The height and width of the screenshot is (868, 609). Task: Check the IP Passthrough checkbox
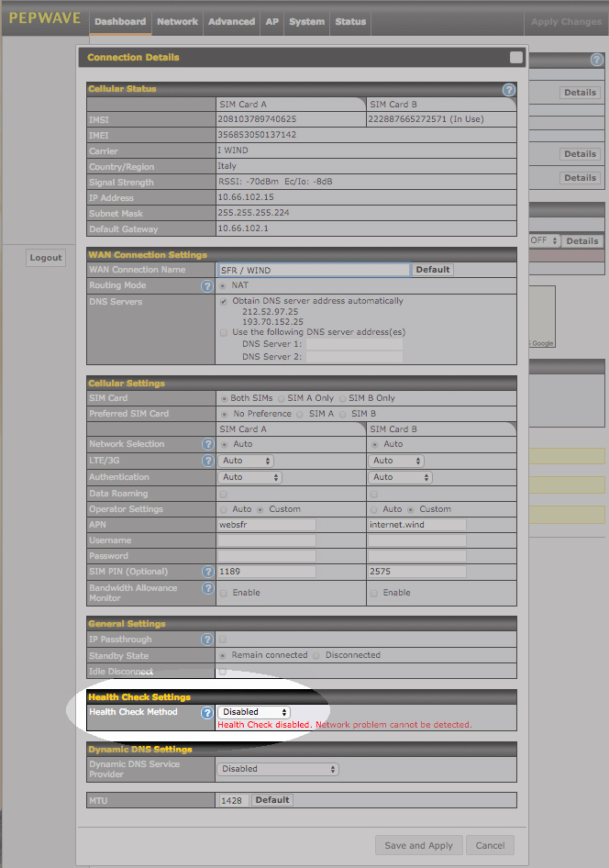223,640
